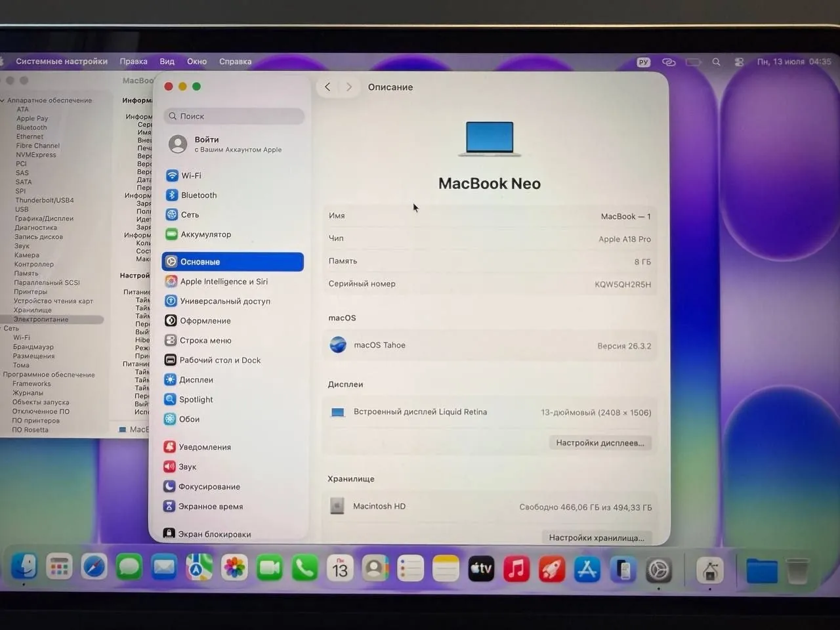Open Apple TV from the Dock
This screenshot has height=630, width=840.
[x=481, y=569]
